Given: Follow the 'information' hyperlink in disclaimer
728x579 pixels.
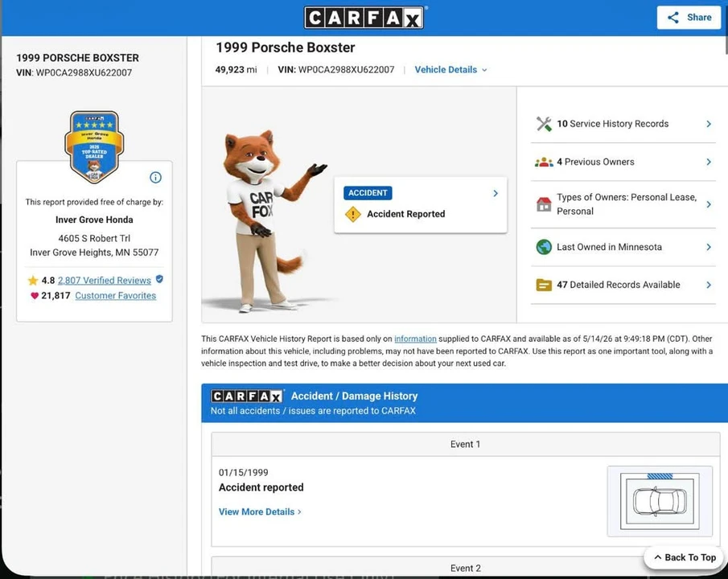Looking at the screenshot, I should pos(415,339).
